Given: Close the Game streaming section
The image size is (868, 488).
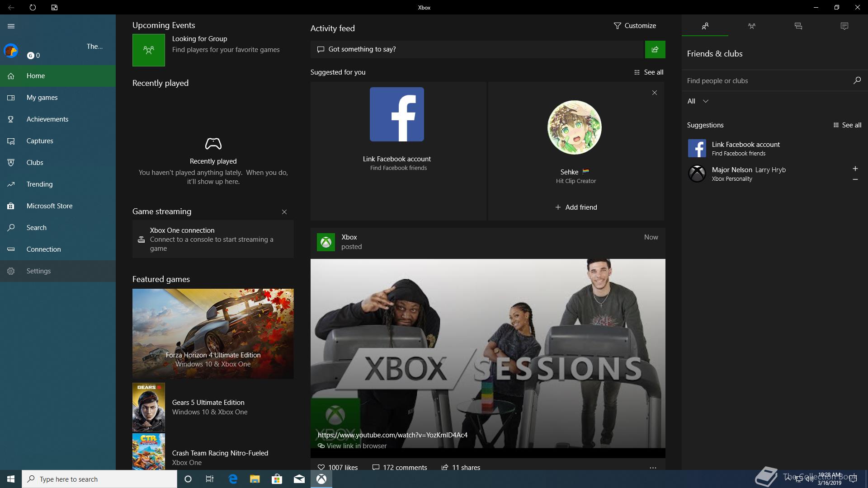Looking at the screenshot, I should pos(284,212).
